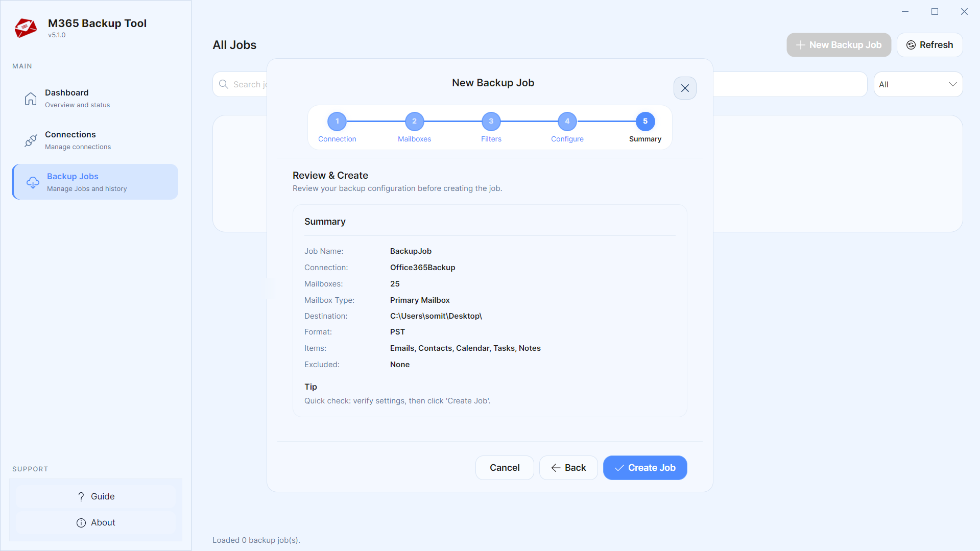This screenshot has width=980, height=551.
Task: Go to step 1 Connection circle
Action: [x=337, y=122]
